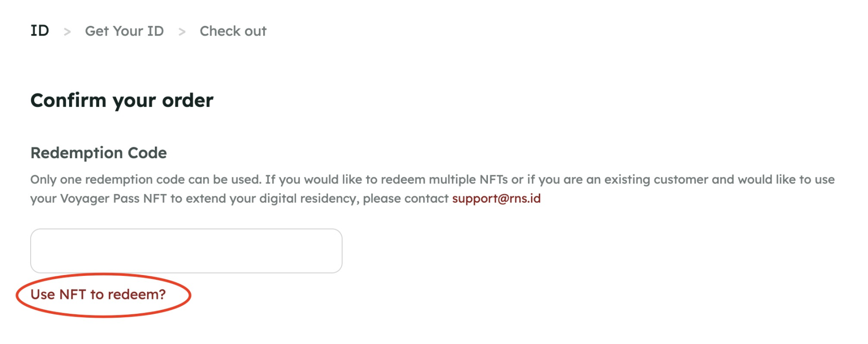The image size is (868, 344).
Task: Click the first breadcrumb chevron separator
Action: tap(67, 32)
